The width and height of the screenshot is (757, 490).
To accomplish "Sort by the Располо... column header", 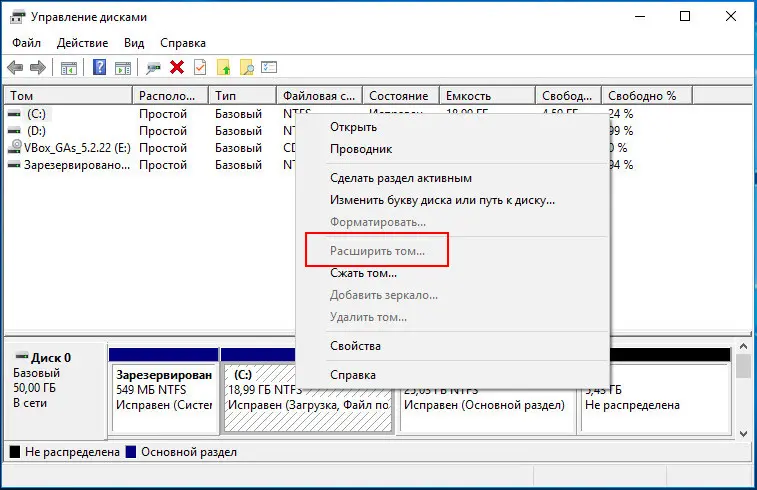I will click(170, 96).
